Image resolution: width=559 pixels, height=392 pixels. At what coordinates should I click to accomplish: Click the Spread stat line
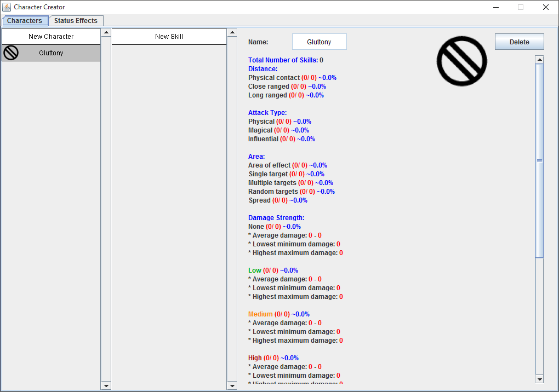(x=278, y=200)
